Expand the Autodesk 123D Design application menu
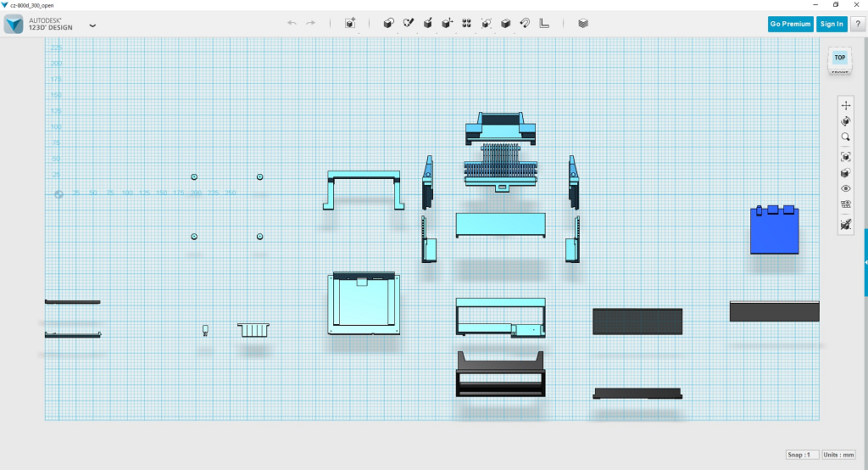 click(92, 25)
